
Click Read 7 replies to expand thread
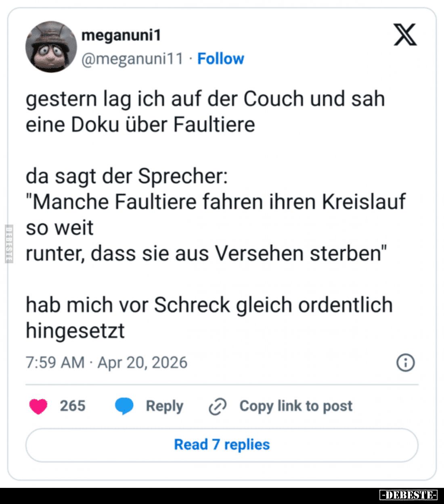pos(221,445)
